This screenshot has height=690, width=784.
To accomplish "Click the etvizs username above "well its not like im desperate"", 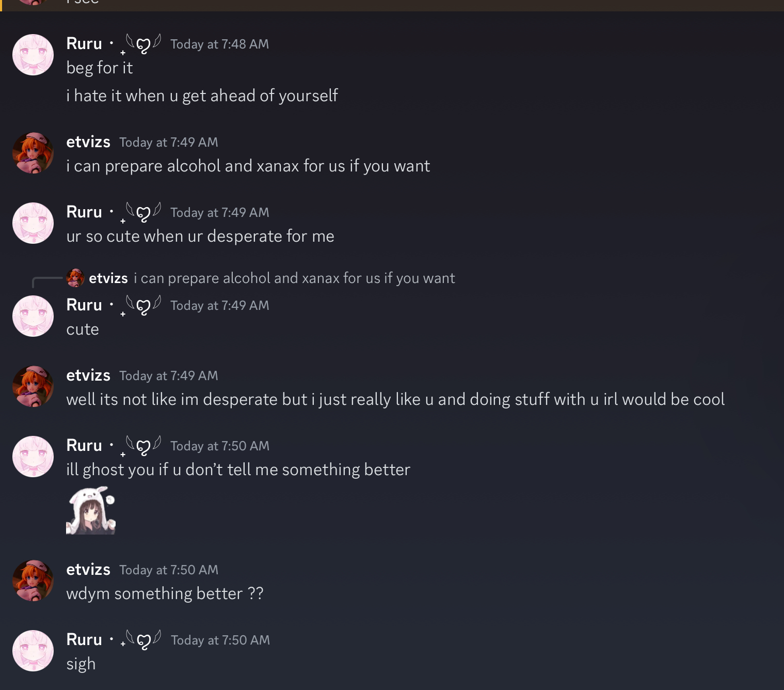I will [88, 375].
